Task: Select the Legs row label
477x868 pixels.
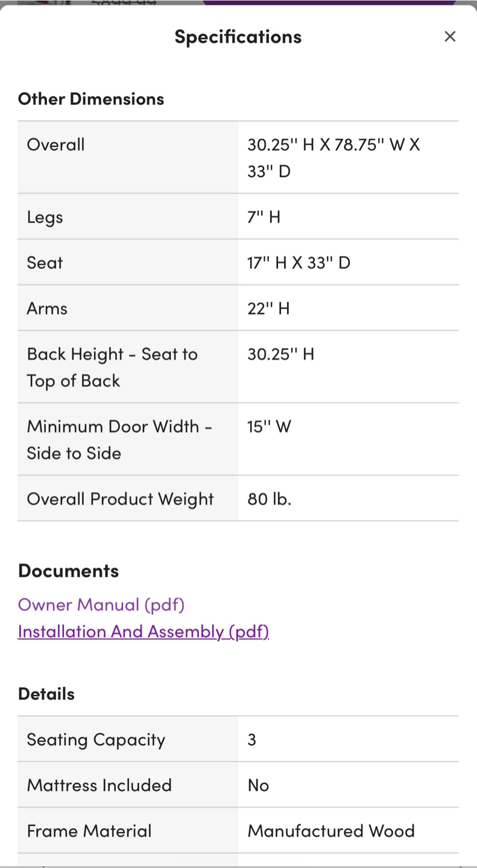Action: pos(45,217)
